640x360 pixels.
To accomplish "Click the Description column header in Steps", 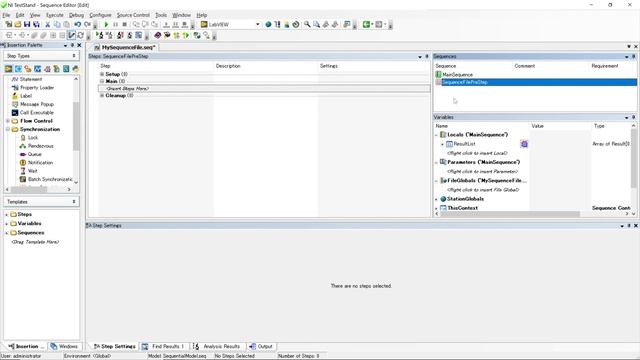I will tap(228, 66).
